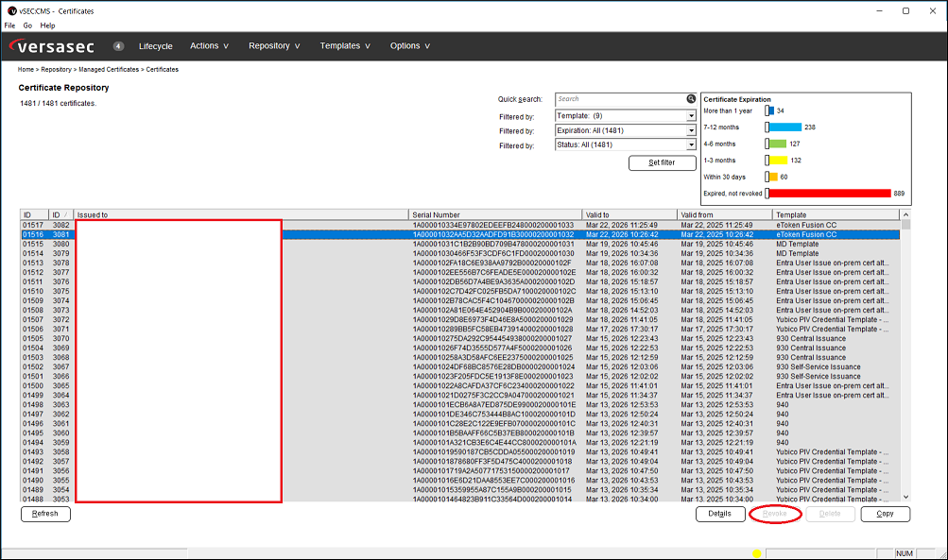Click the Versasec logo
The height and width of the screenshot is (560, 948).
tap(52, 46)
